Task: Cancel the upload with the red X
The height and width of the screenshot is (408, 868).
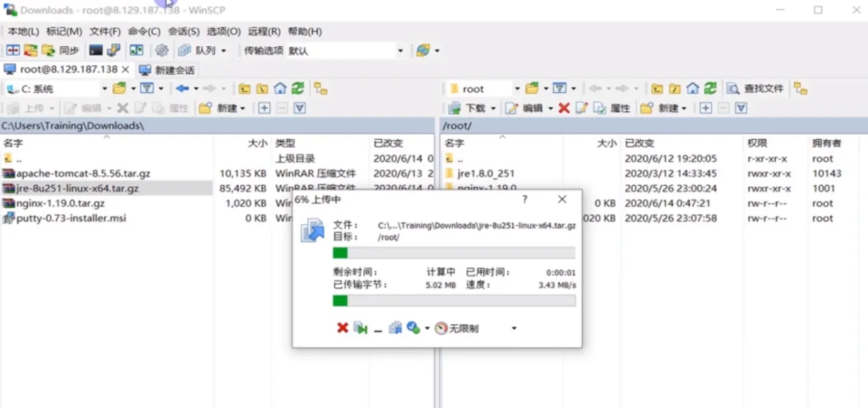Action: click(343, 329)
